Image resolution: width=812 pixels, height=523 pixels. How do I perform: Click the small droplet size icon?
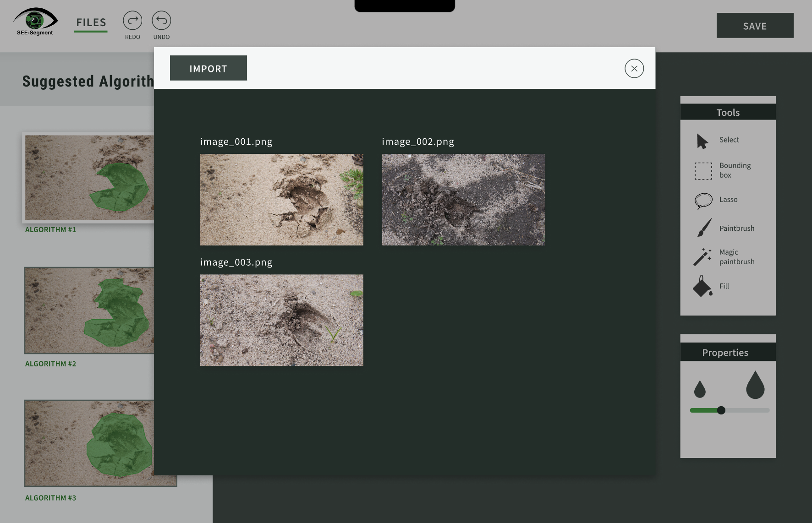[700, 389]
